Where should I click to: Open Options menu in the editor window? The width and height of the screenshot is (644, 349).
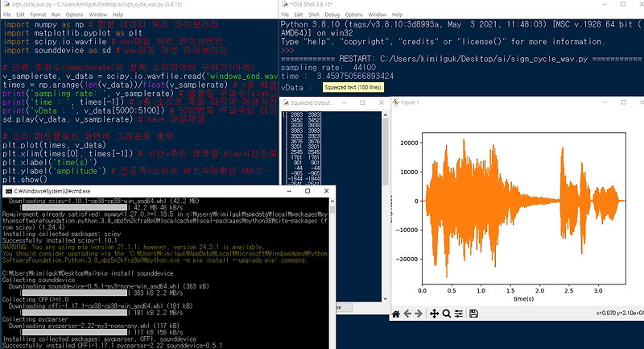pyautogui.click(x=74, y=15)
